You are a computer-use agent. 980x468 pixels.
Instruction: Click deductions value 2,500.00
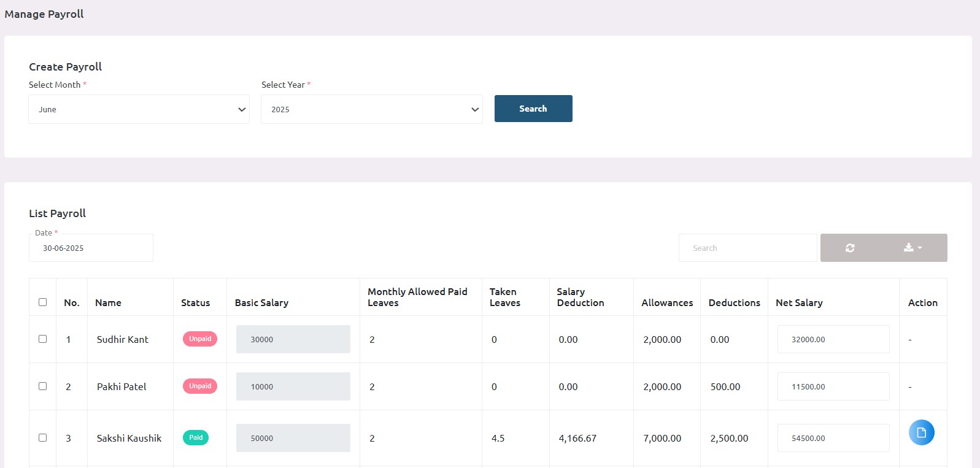(729, 438)
